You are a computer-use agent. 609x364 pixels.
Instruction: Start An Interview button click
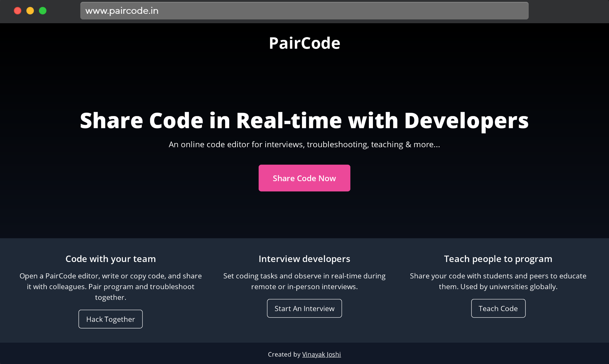(304, 308)
